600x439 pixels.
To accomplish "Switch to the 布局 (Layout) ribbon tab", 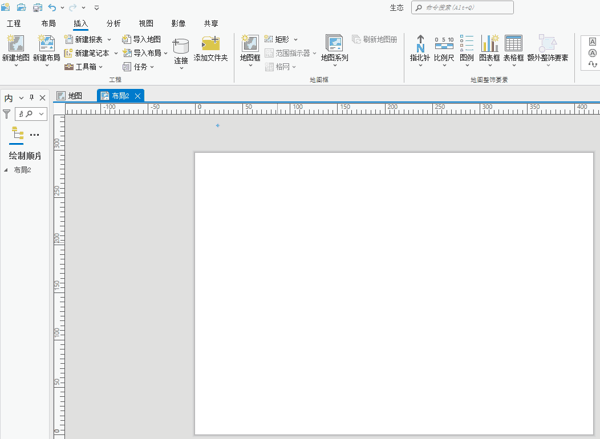I will tap(48, 24).
